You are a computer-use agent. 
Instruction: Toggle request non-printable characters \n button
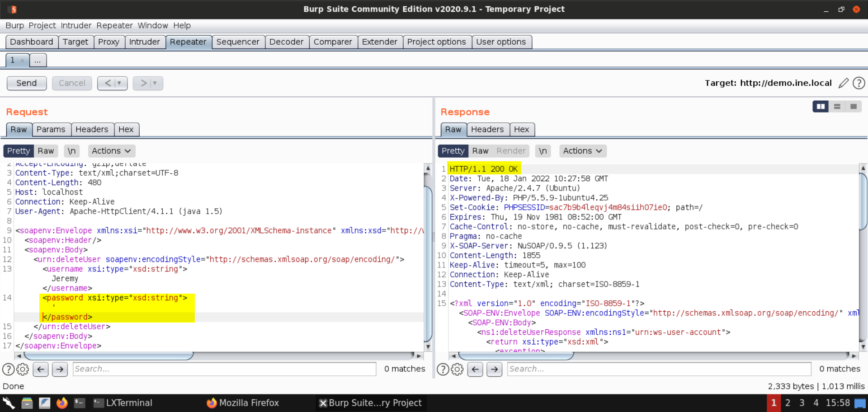pyautogui.click(x=71, y=151)
